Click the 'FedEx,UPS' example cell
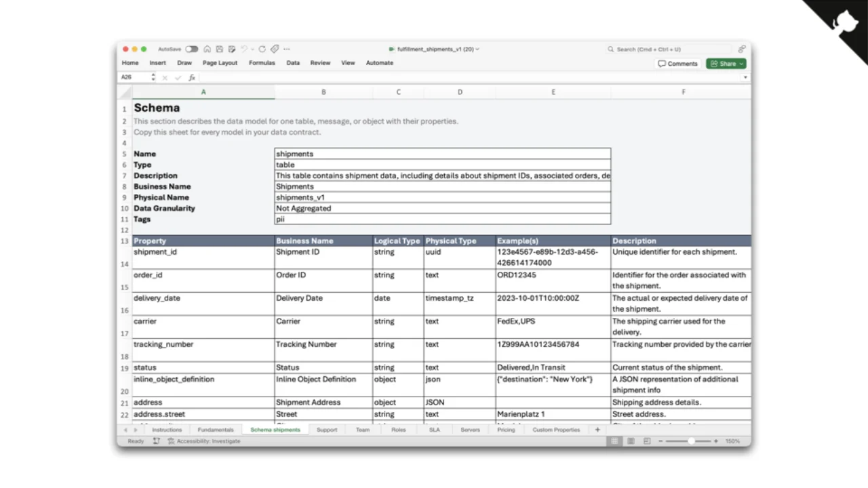 tap(553, 327)
